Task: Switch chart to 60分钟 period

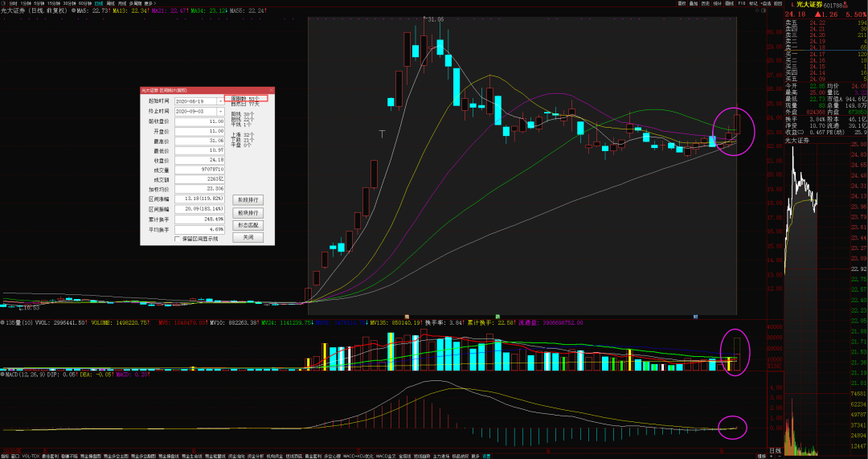Action: [x=85, y=3]
